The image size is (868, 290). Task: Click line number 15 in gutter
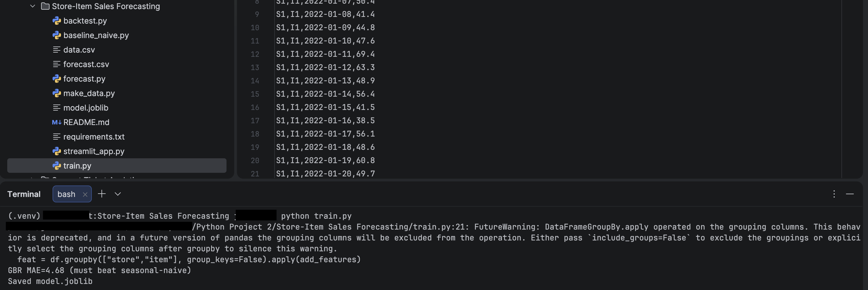(255, 94)
